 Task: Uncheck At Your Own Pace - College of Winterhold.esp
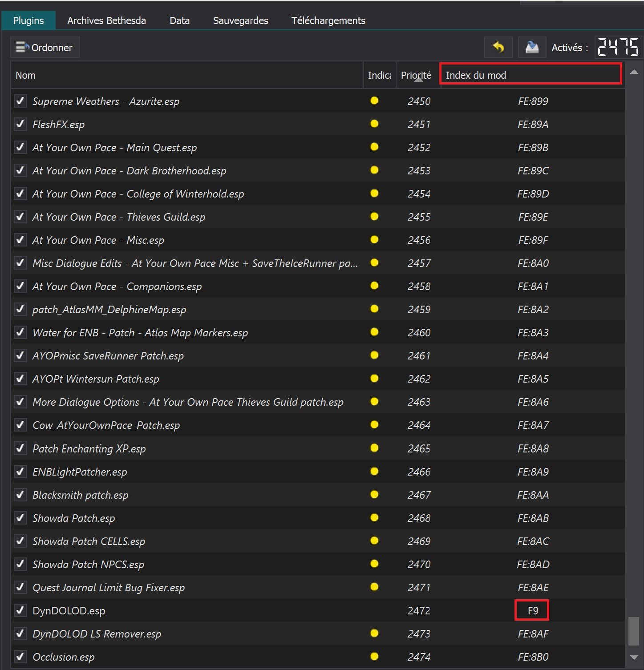tap(20, 194)
